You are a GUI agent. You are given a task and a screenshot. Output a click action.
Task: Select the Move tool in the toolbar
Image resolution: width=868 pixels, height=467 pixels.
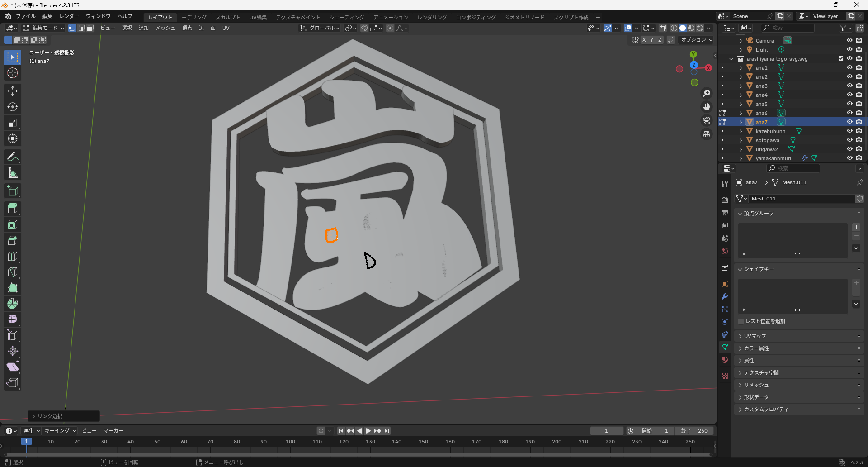(x=13, y=91)
